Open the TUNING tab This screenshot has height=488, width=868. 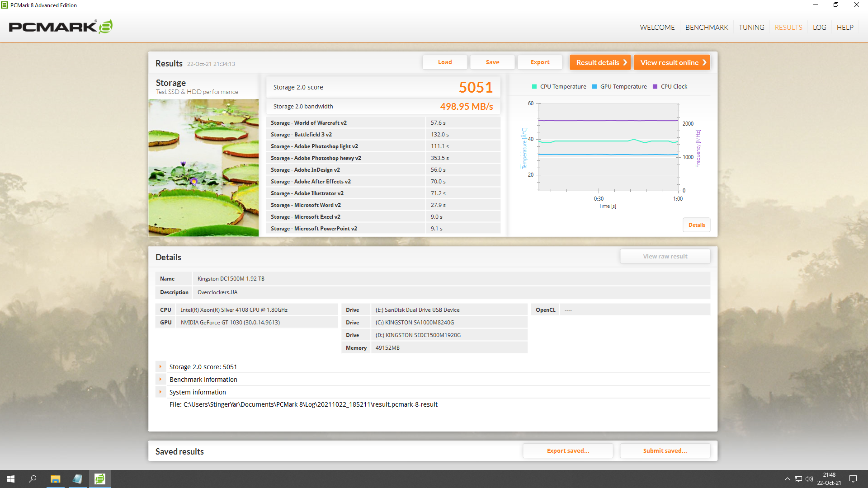tap(751, 28)
